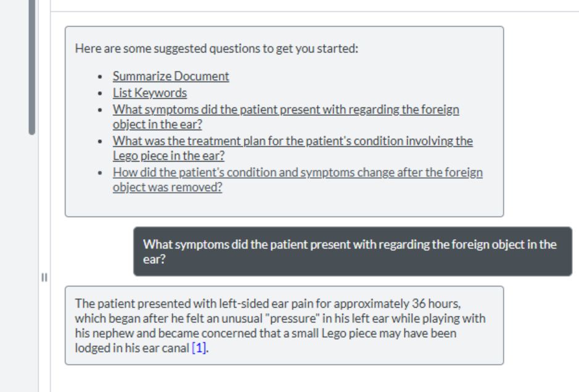Grab the panel splitter handle with two bars
The width and height of the screenshot is (579, 392).
(x=44, y=277)
